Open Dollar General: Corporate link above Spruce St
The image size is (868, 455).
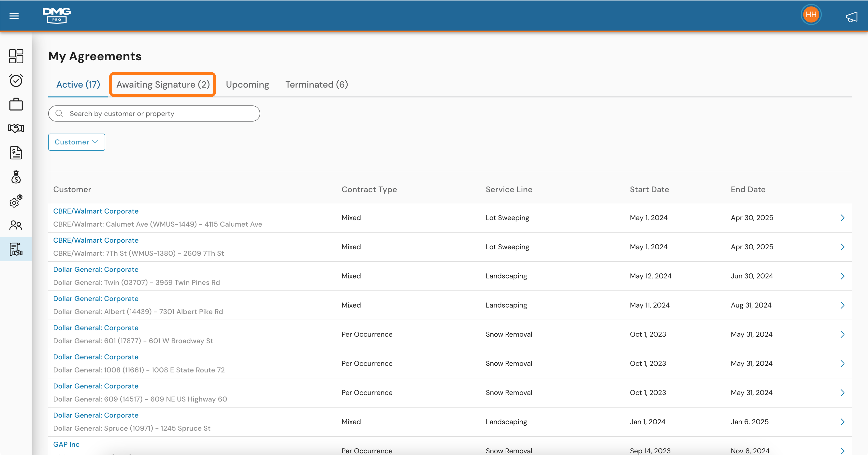coord(96,415)
